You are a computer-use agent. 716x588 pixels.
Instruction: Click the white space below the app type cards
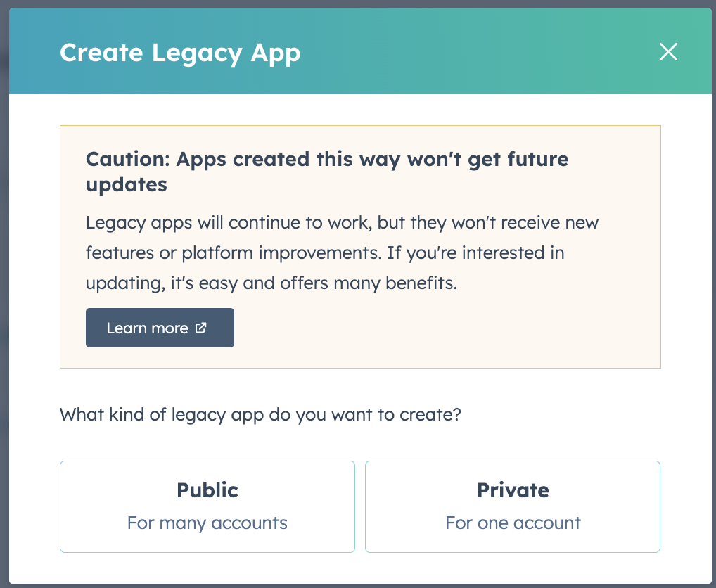(x=359, y=568)
